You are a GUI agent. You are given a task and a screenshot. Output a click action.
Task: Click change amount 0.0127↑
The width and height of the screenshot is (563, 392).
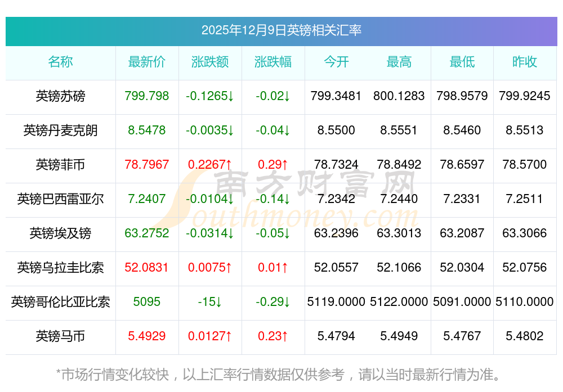(x=210, y=336)
